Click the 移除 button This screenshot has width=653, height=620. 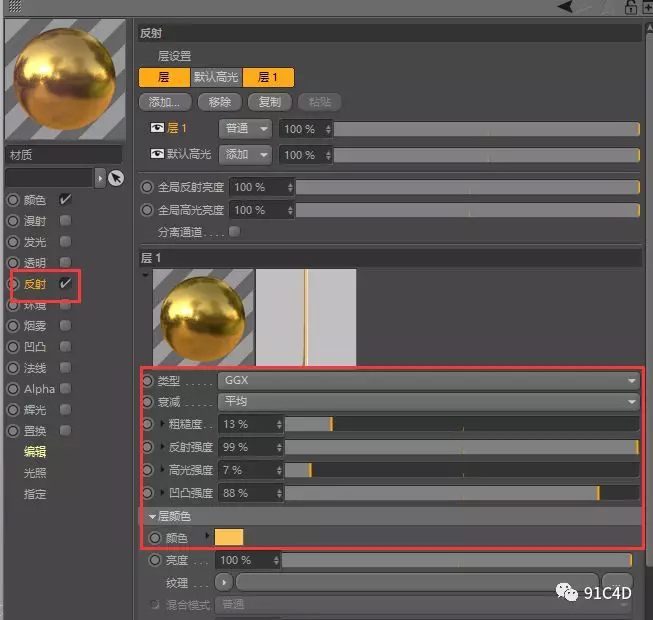220,102
